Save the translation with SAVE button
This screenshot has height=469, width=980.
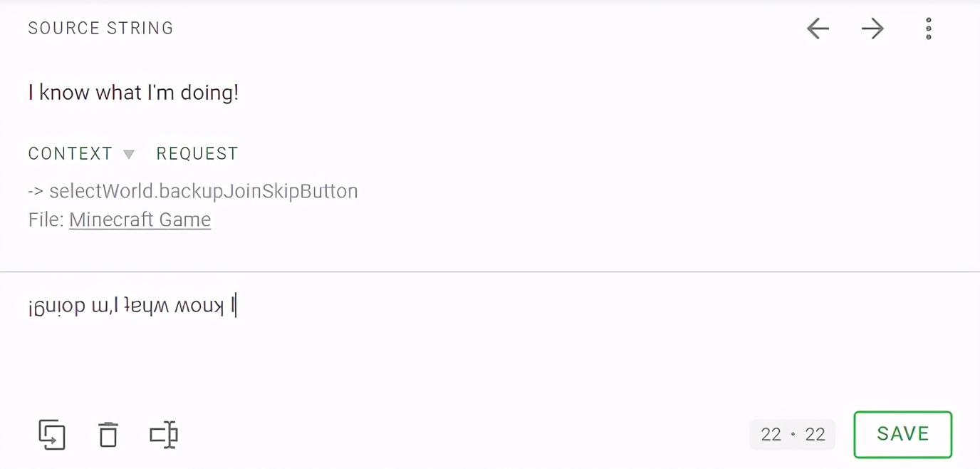(x=902, y=434)
